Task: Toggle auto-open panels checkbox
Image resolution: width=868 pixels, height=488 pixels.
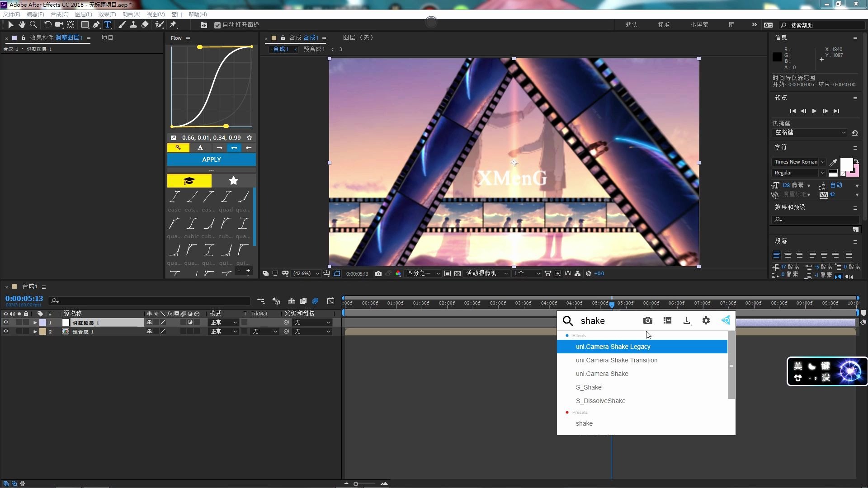Action: pos(217,25)
